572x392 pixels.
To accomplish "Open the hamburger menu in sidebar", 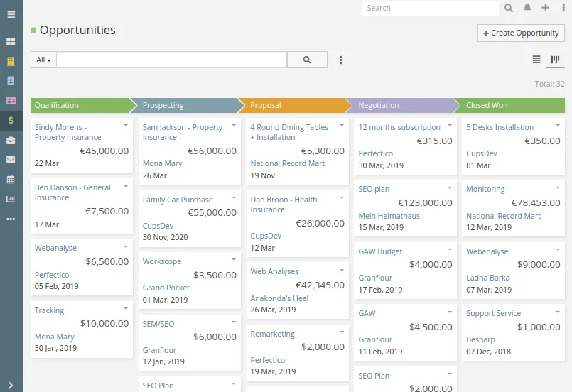I will 11,15.
